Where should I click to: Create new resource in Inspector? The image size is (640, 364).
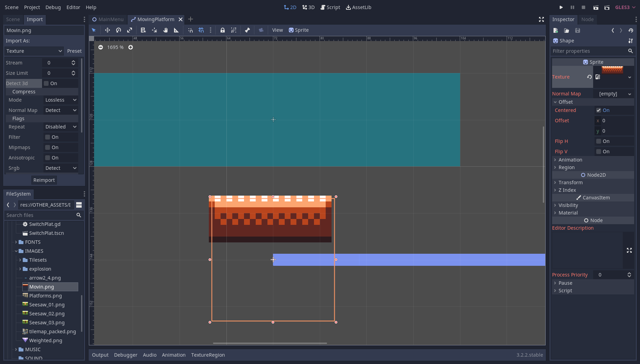[x=555, y=30]
